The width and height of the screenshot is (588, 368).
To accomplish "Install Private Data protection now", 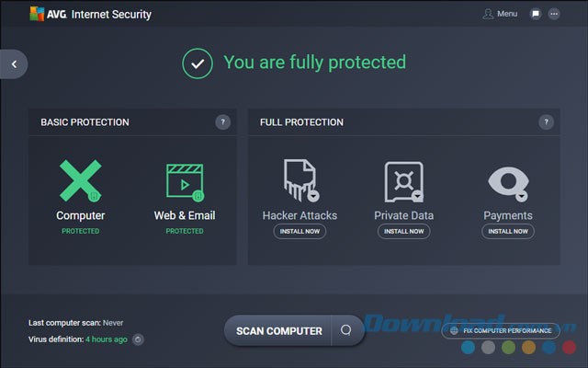I will (404, 231).
